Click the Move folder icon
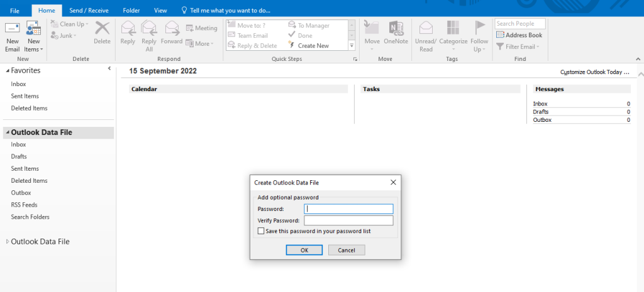 point(372,28)
